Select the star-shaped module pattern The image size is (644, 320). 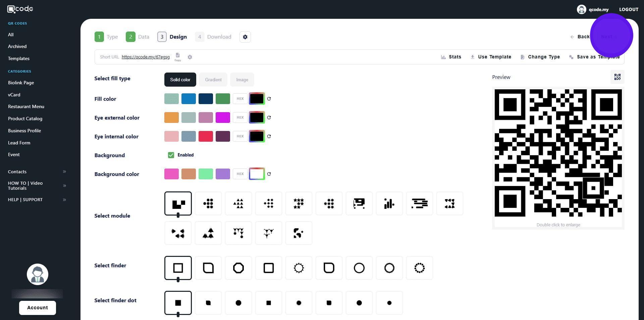click(299, 203)
